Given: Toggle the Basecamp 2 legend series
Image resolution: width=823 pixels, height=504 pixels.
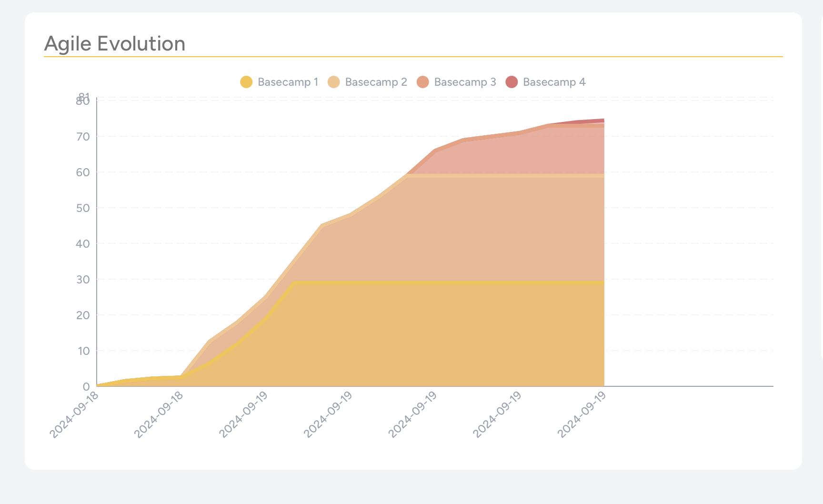Looking at the screenshot, I should click(x=367, y=82).
